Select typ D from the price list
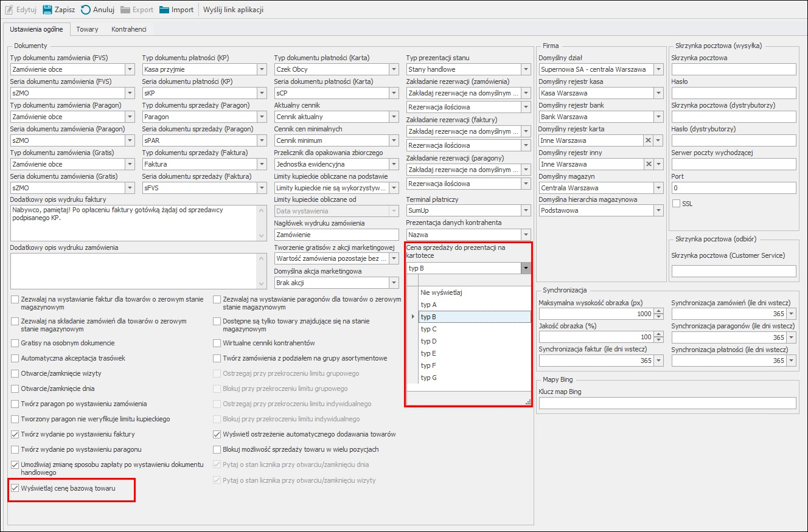 tap(429, 341)
